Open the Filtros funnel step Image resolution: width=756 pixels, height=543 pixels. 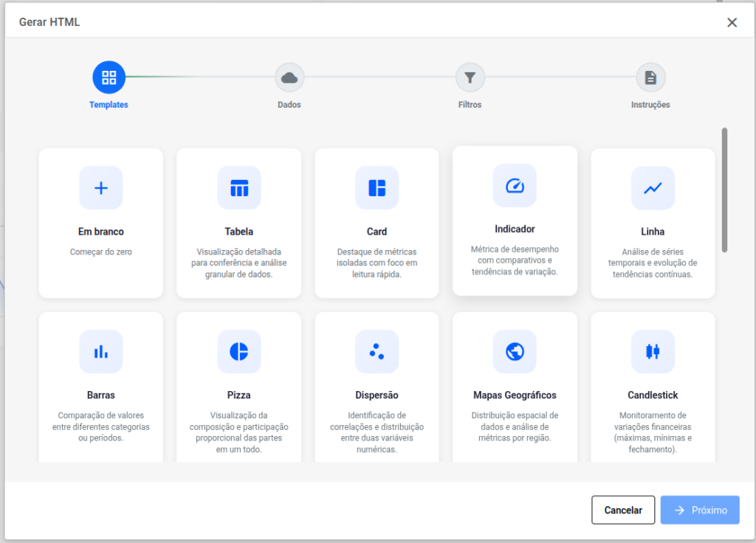point(470,77)
